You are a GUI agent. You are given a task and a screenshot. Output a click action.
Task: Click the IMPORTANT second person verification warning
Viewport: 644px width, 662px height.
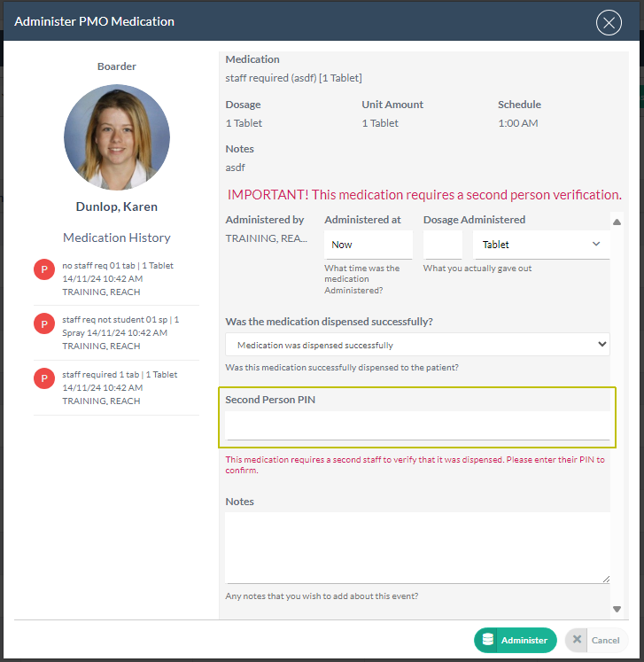tap(424, 195)
